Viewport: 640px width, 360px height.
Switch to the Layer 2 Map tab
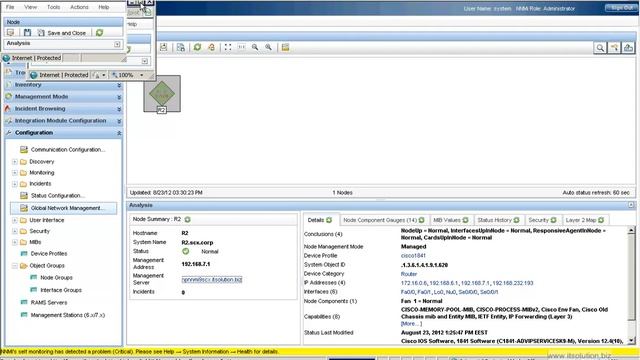[584, 220]
